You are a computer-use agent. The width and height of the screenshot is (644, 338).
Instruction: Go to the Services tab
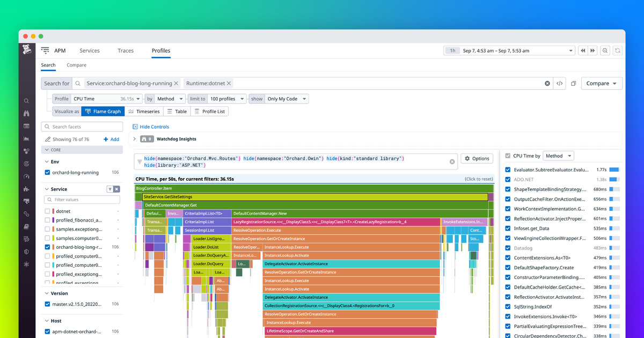coord(90,50)
